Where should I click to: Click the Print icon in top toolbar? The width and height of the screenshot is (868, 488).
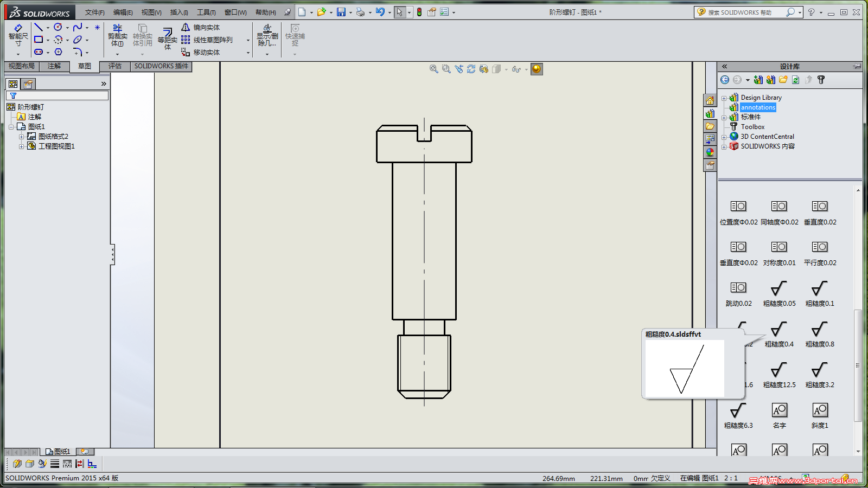tap(360, 12)
